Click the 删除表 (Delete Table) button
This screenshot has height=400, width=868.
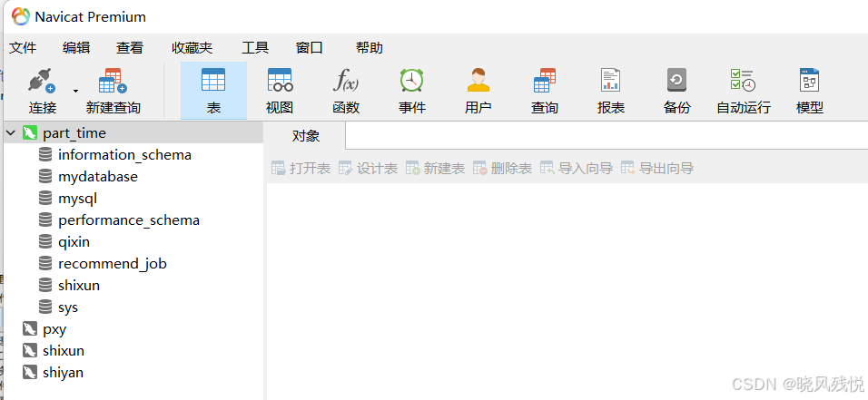pos(502,168)
